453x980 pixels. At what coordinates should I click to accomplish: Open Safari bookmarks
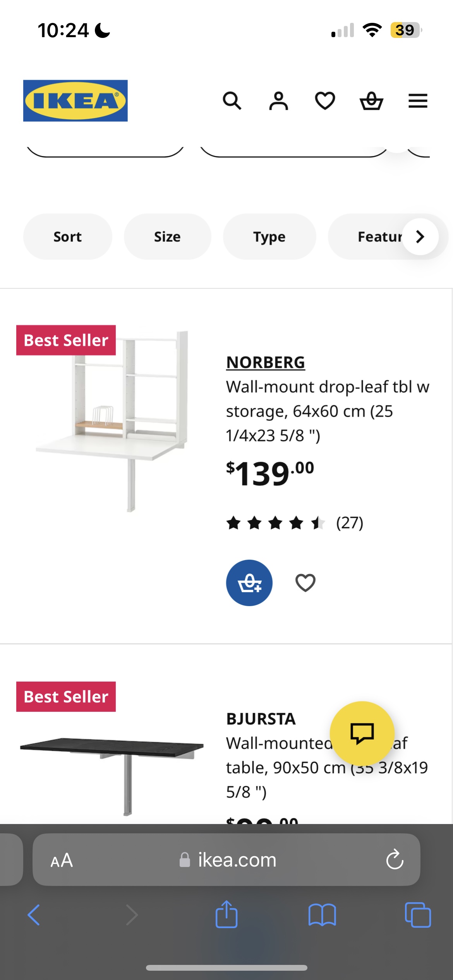coord(322,915)
